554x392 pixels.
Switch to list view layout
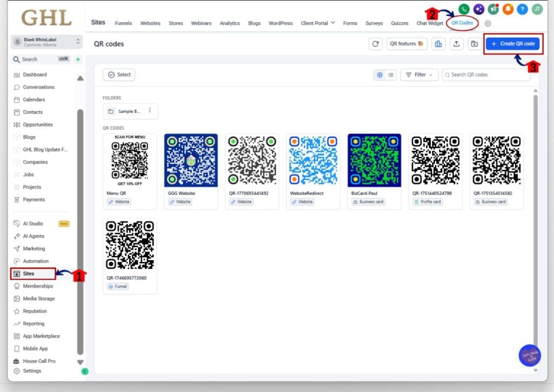[391, 75]
